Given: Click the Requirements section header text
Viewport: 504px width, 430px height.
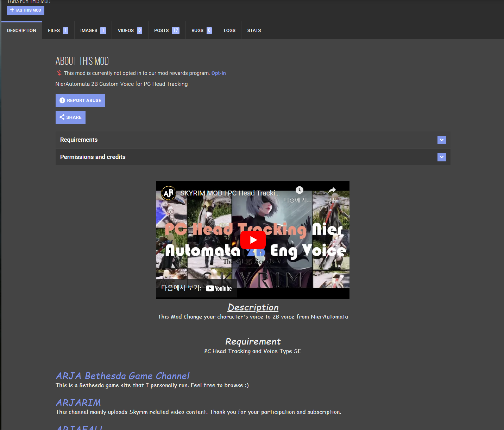Looking at the screenshot, I should point(79,140).
